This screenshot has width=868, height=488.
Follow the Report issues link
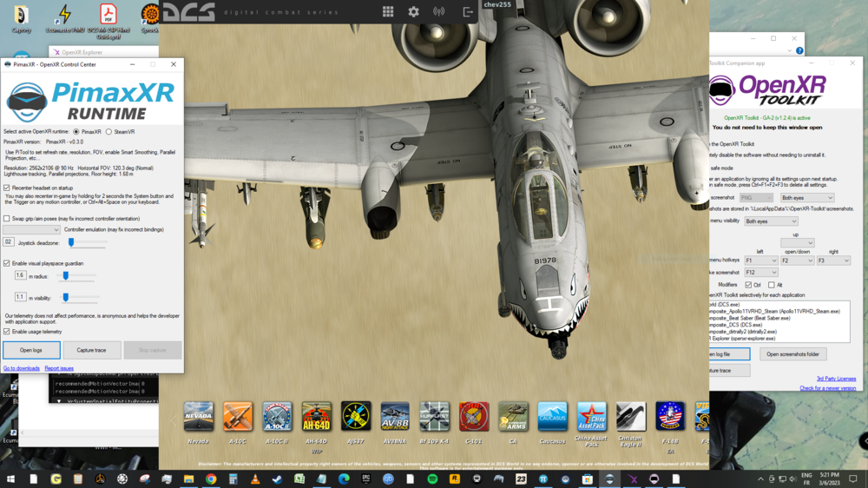point(59,368)
